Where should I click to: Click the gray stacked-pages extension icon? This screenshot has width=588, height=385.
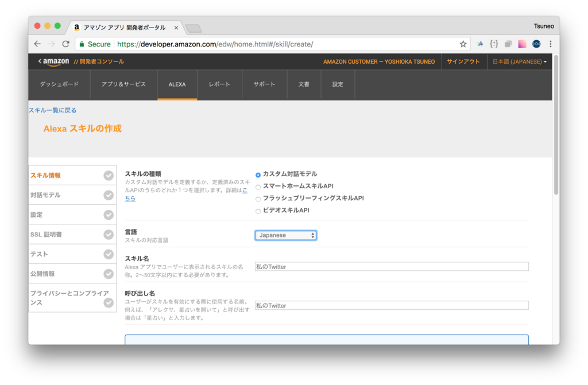(508, 44)
